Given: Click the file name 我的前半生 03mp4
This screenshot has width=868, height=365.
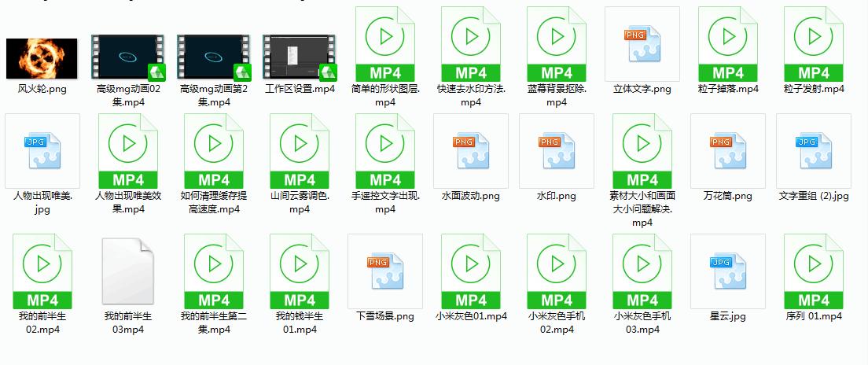Looking at the screenshot, I should click(128, 323).
